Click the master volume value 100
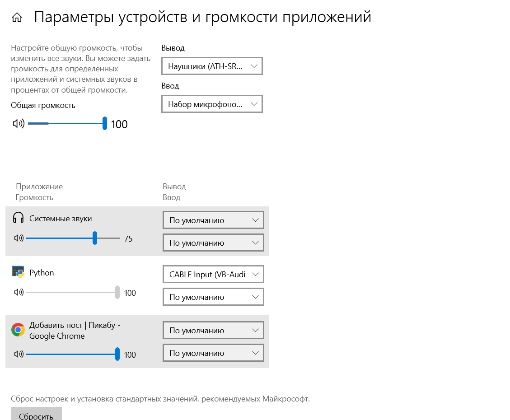This screenshot has width=510, height=420. tap(119, 124)
